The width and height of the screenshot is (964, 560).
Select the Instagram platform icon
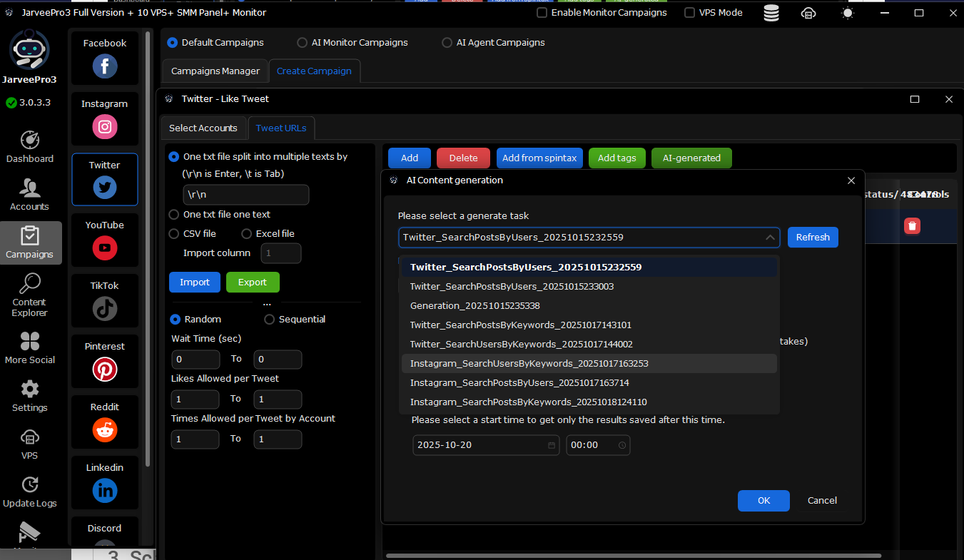[105, 127]
